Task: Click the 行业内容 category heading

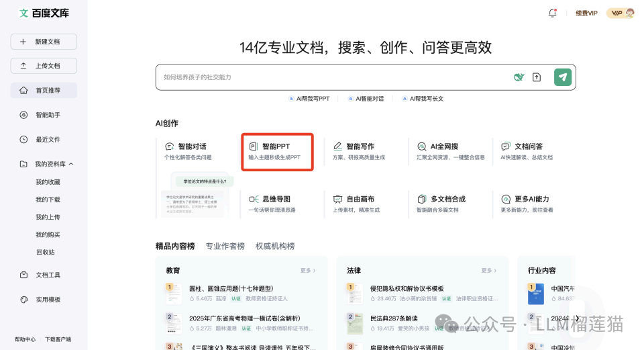Action: click(x=542, y=271)
